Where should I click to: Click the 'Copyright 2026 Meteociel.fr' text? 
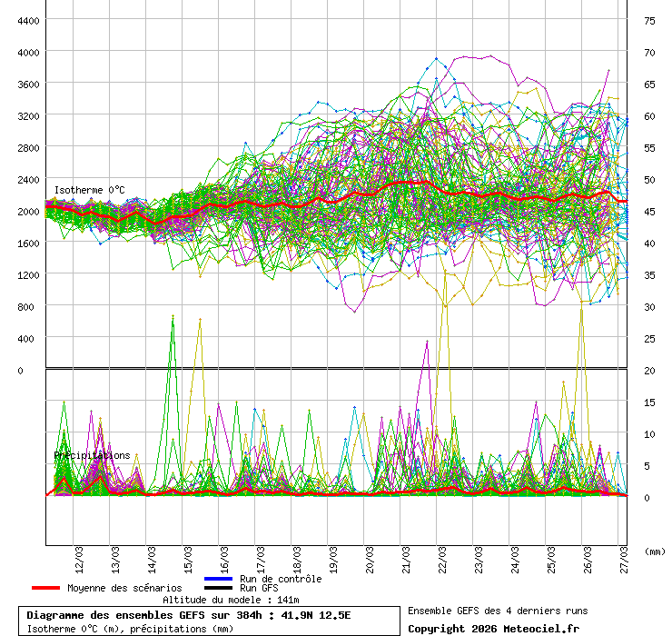pos(493,628)
